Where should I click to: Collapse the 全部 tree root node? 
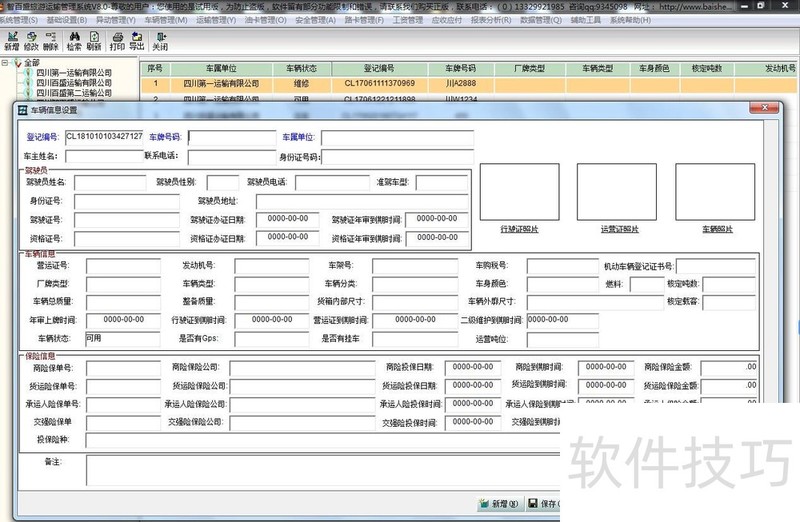tap(6, 62)
